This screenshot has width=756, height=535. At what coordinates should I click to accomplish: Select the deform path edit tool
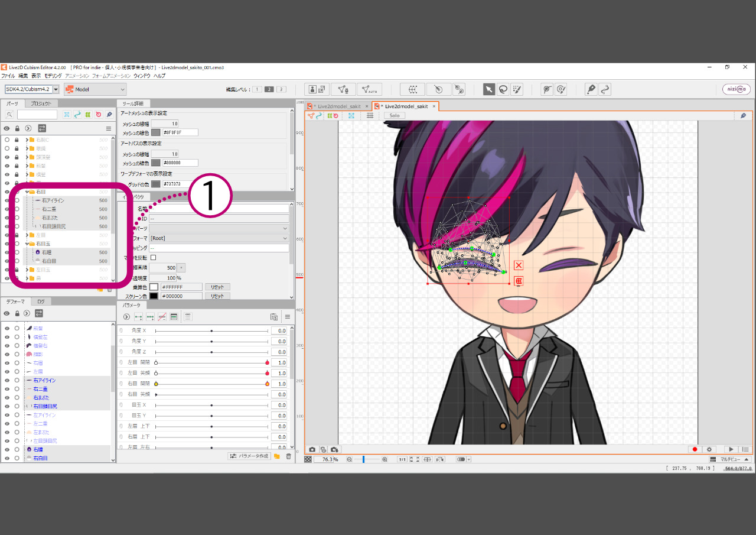click(547, 89)
